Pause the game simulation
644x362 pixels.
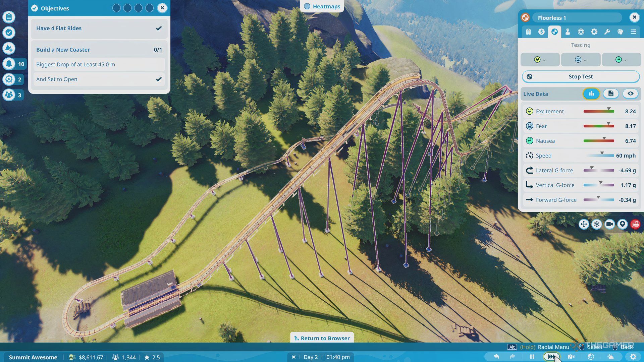pos(532,357)
